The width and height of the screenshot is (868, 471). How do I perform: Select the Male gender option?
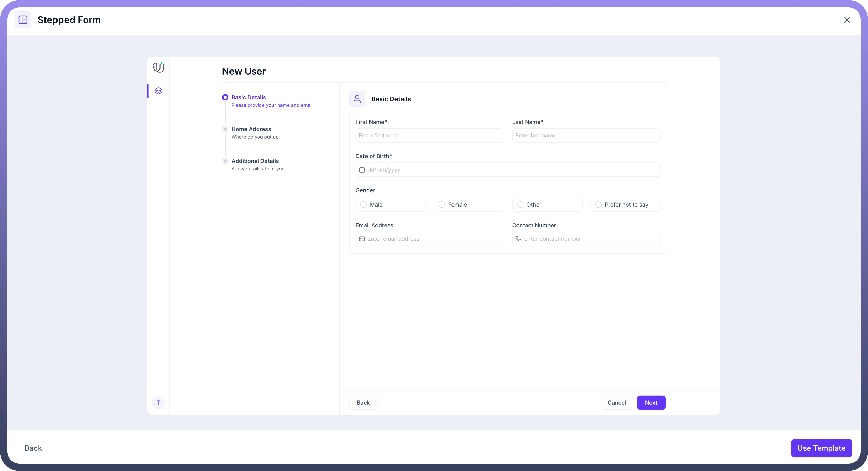(x=363, y=205)
